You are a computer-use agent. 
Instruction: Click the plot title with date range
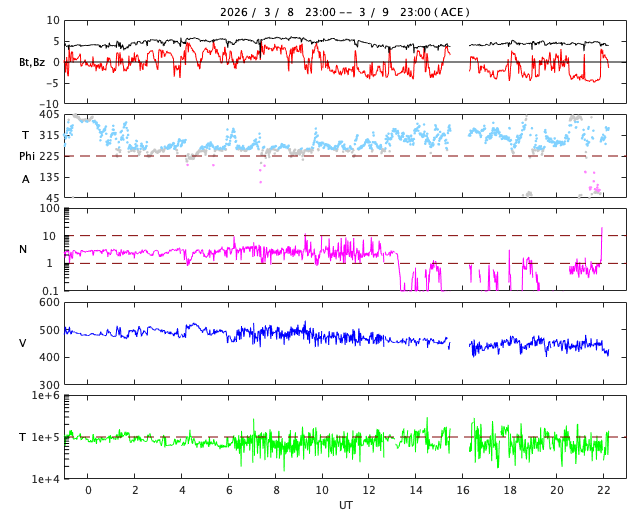[345, 12]
